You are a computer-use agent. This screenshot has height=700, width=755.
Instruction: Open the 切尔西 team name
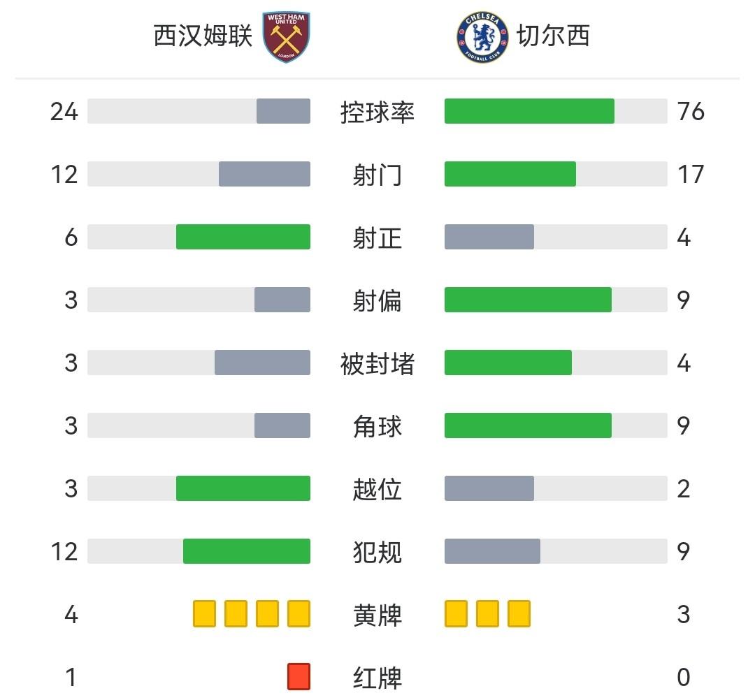[553, 36]
